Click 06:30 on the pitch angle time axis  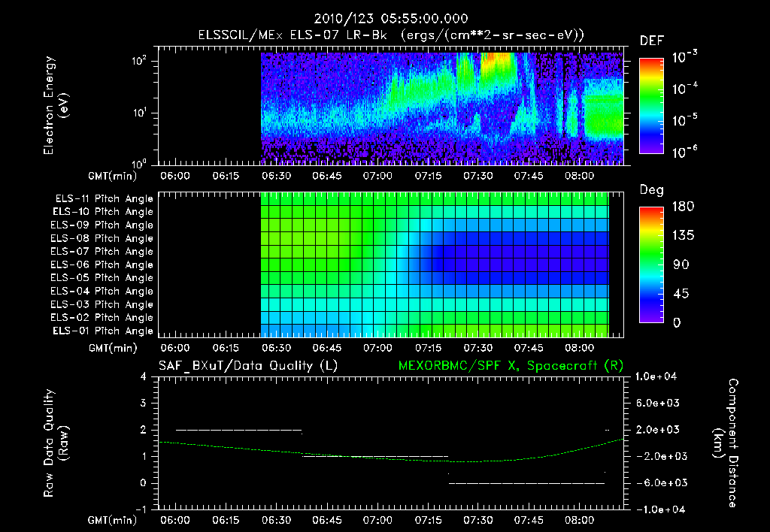(277, 348)
